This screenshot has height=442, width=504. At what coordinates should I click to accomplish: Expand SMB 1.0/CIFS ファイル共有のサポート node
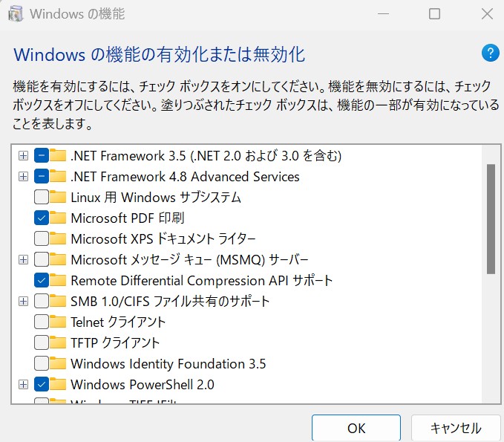pyautogui.click(x=23, y=302)
